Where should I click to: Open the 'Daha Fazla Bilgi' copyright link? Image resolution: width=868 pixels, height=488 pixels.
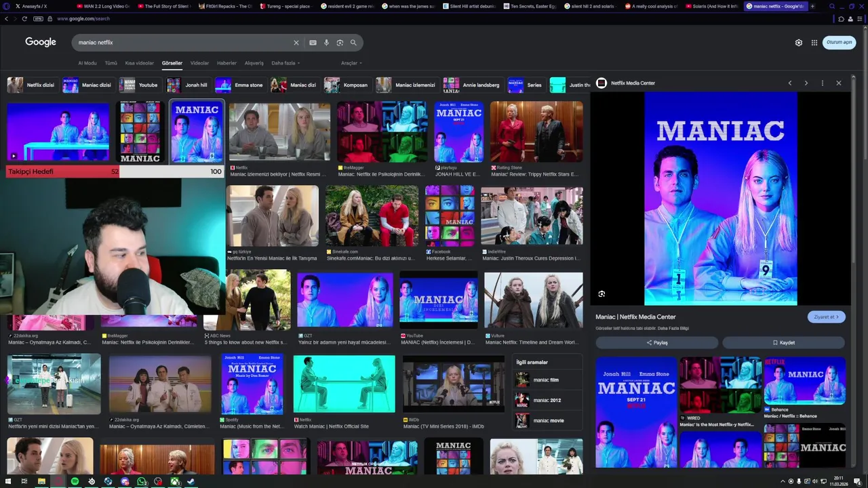tap(674, 328)
